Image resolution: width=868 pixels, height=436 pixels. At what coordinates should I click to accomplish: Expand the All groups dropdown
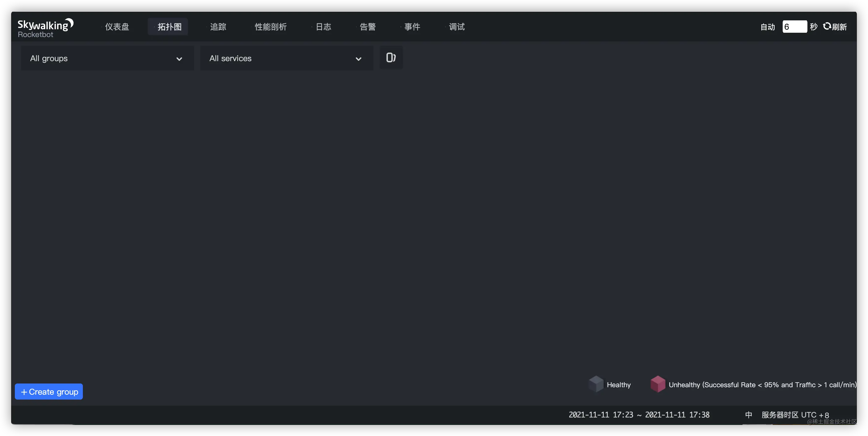[108, 58]
